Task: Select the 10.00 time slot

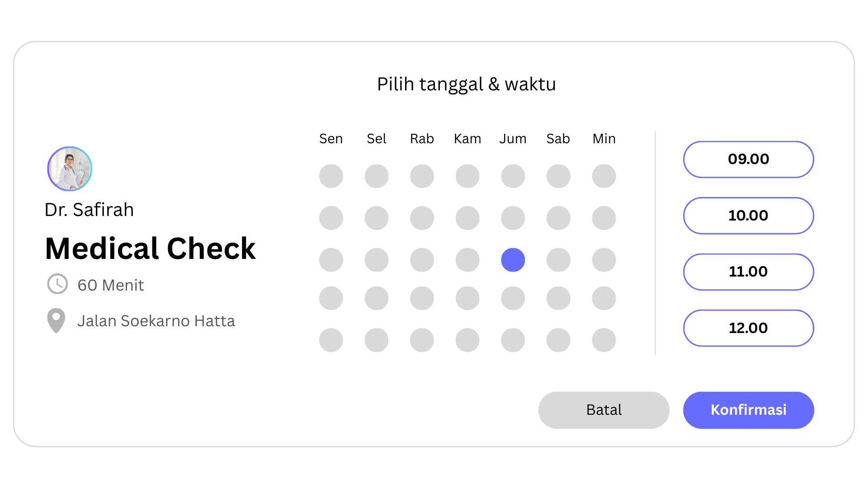Action: pos(748,216)
